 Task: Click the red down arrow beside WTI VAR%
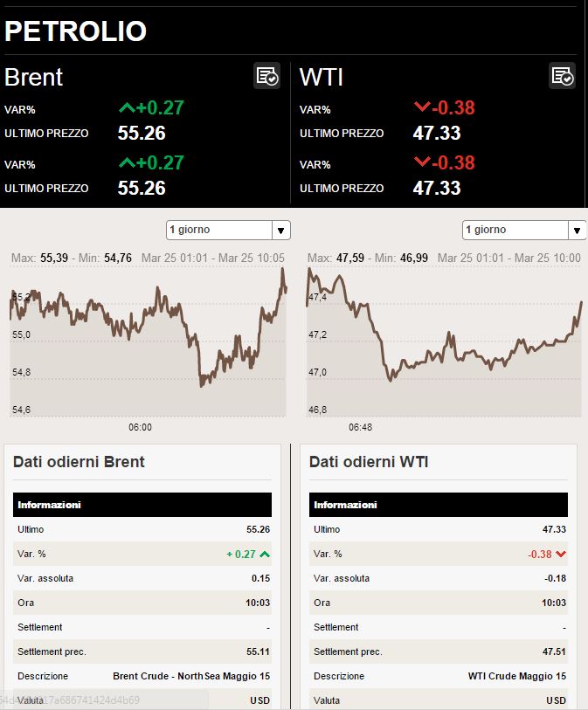[x=422, y=107]
